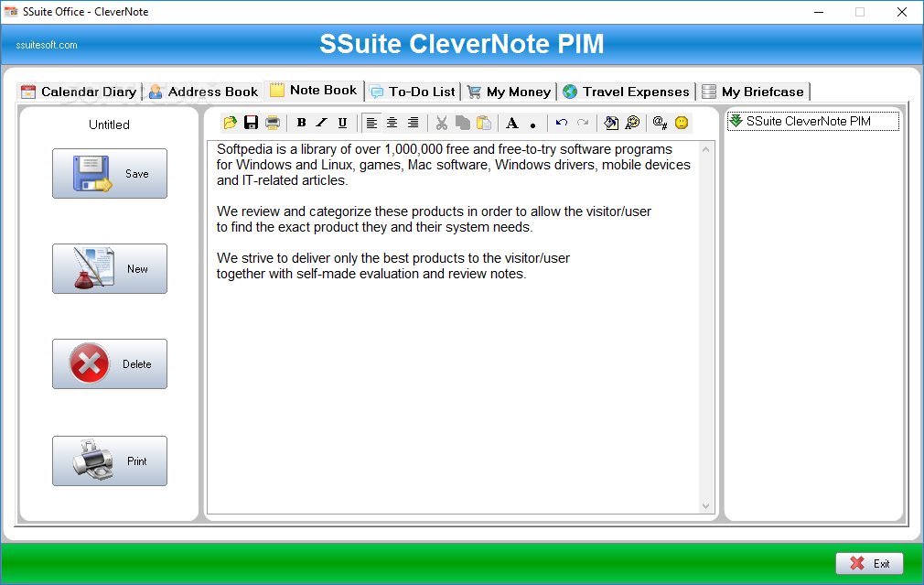
Task: Click the font color palette icon
Action: [x=632, y=123]
